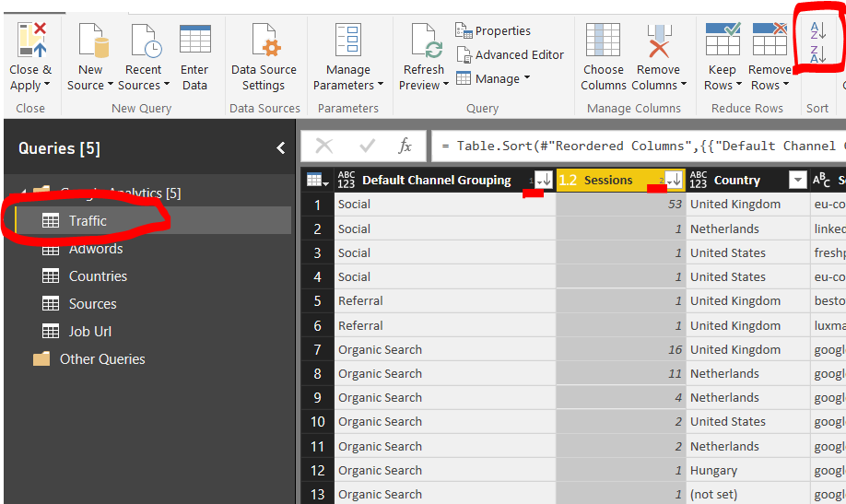Click the Sessions value 11 in row 8
846x504 pixels.
pos(621,374)
